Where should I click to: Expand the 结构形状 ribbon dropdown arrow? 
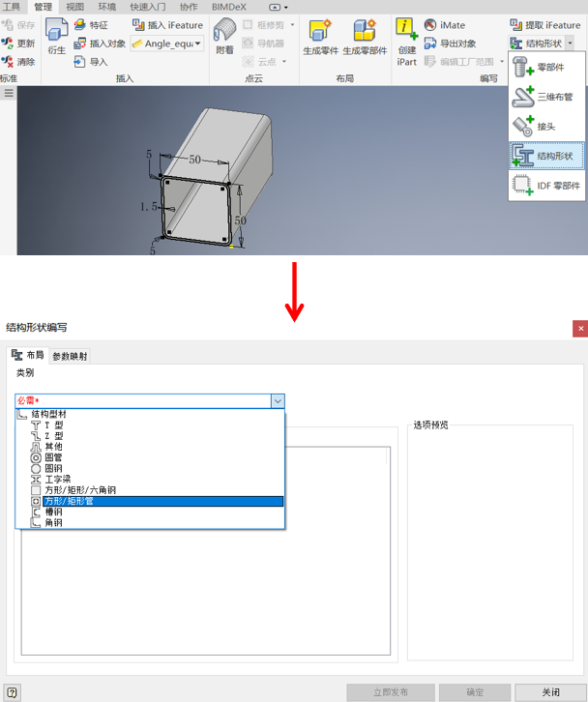(x=570, y=44)
